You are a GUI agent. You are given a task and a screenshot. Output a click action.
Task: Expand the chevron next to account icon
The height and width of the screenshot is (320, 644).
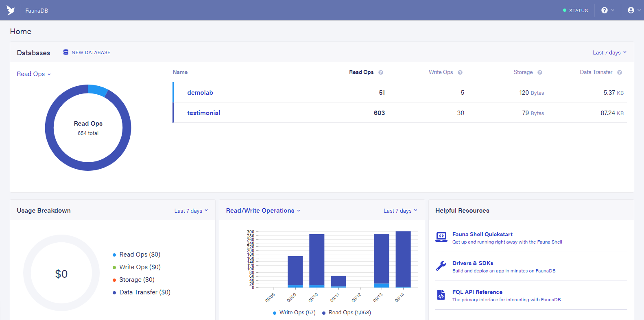639,10
